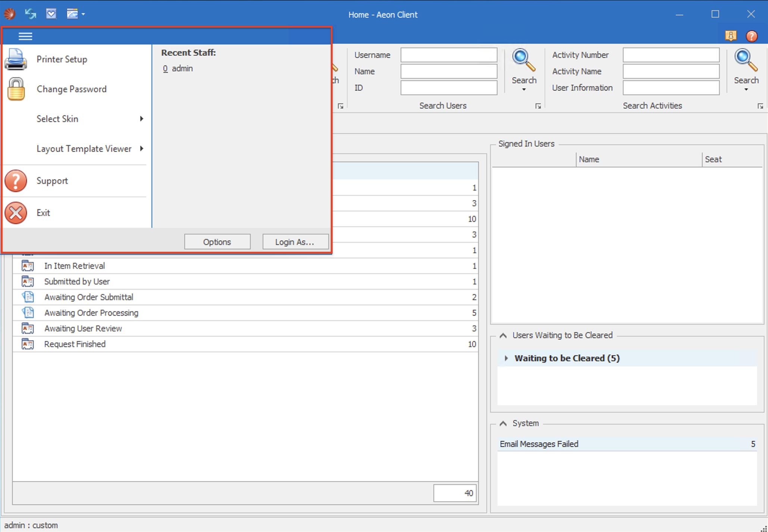Image resolution: width=768 pixels, height=532 pixels.
Task: Click the orange help icon at top right
Action: coord(751,36)
